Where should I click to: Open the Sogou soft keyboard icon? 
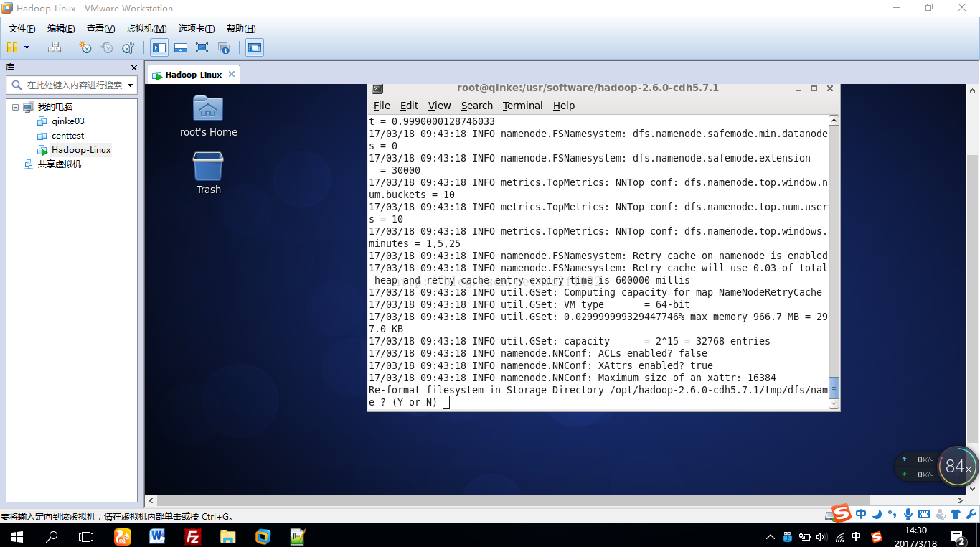click(924, 514)
